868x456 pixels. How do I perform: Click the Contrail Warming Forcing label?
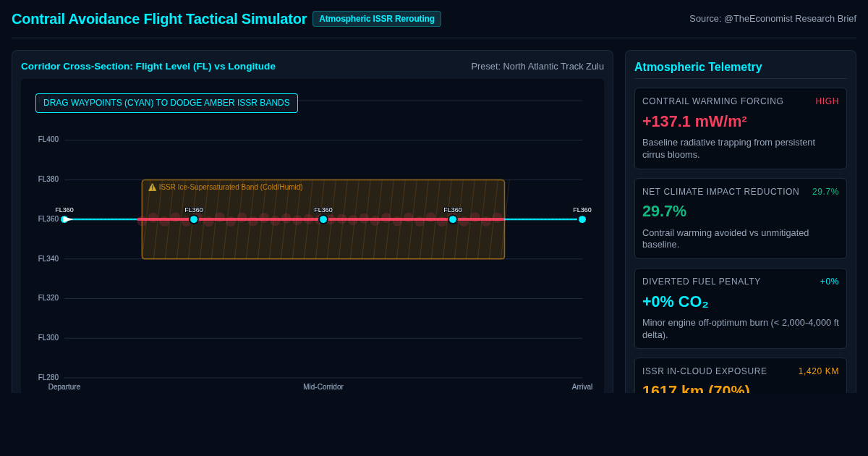coord(712,101)
